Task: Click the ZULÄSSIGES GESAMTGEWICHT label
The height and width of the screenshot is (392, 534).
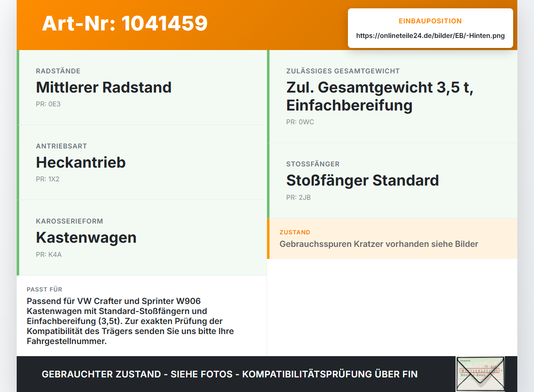Action: click(x=343, y=71)
